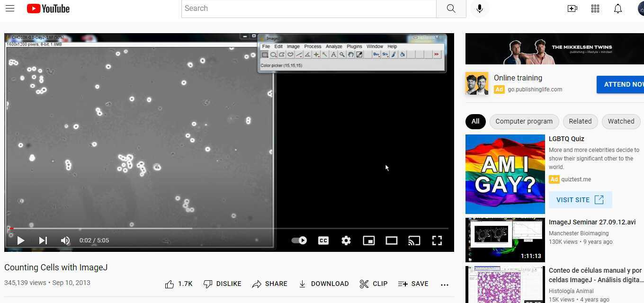Select the Text tool in ImageJ toolbar
The height and width of the screenshot is (303, 644).
click(333, 54)
